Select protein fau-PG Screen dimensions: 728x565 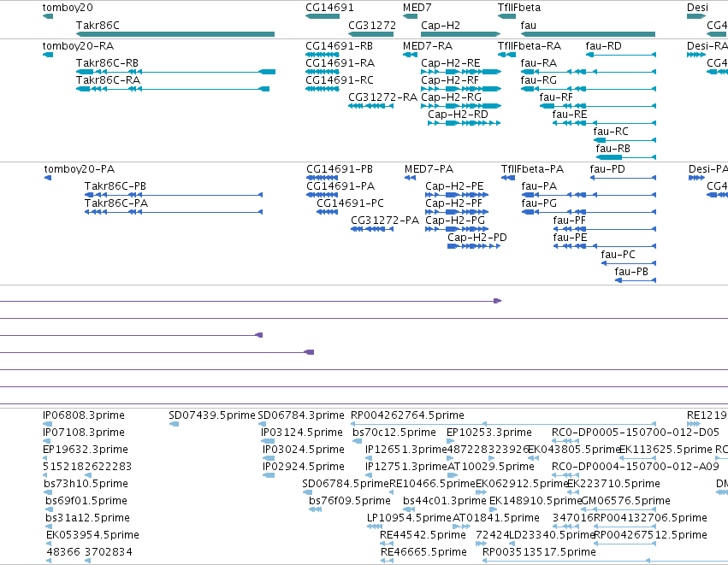pos(589,212)
